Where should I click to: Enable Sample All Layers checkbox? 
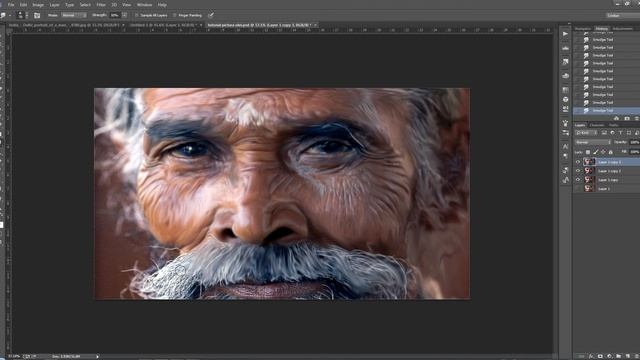click(138, 16)
